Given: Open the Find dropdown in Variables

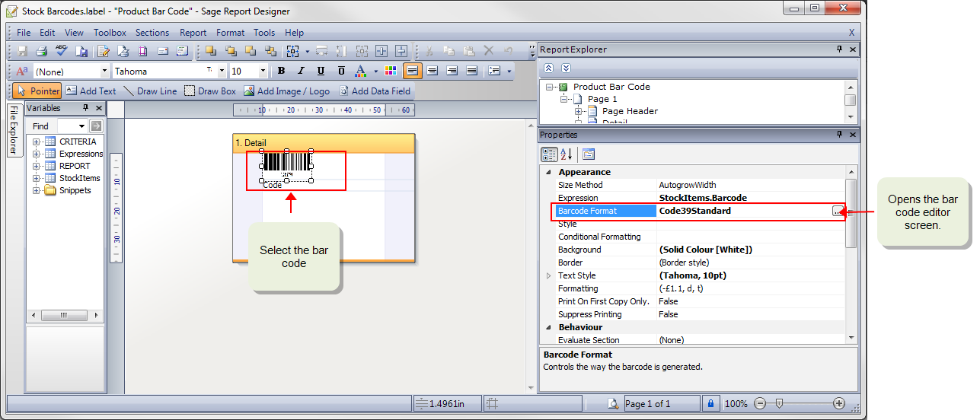Looking at the screenshot, I should [x=81, y=126].
